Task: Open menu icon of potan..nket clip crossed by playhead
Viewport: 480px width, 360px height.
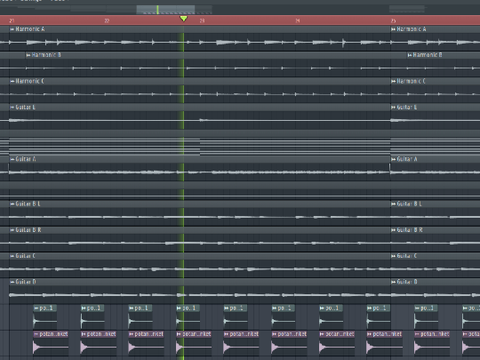Action: 179,334
